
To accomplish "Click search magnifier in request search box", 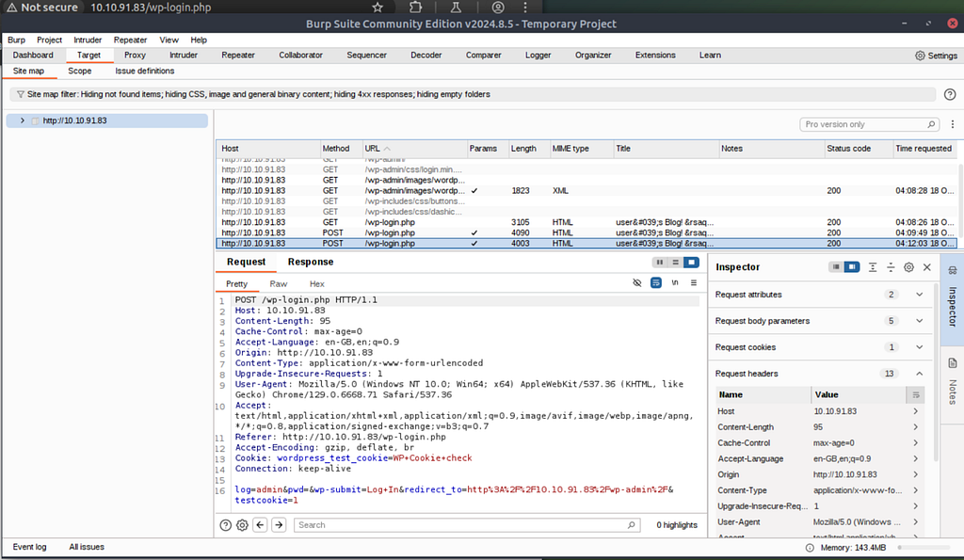I will click(631, 525).
